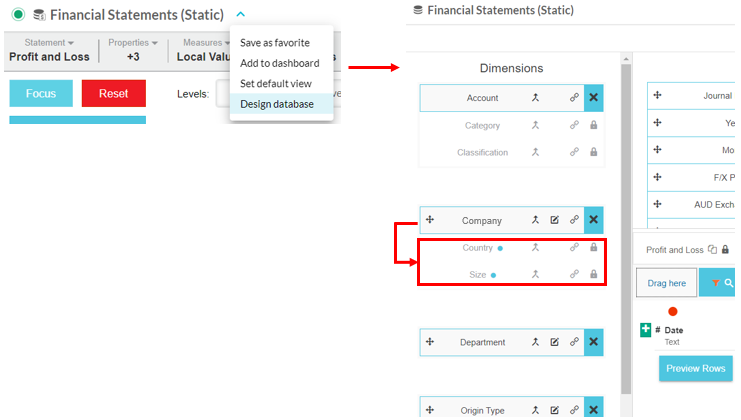
Task: Toggle the green status circle indicator
Action: [x=19, y=15]
